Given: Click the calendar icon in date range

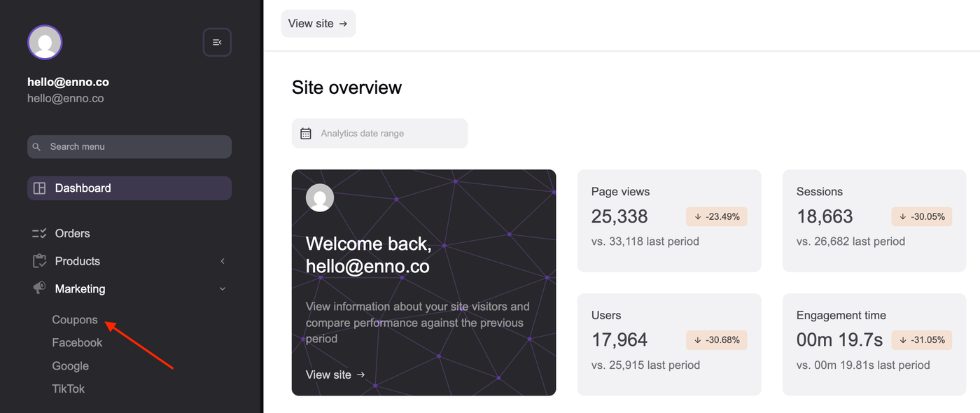Looking at the screenshot, I should (x=306, y=134).
